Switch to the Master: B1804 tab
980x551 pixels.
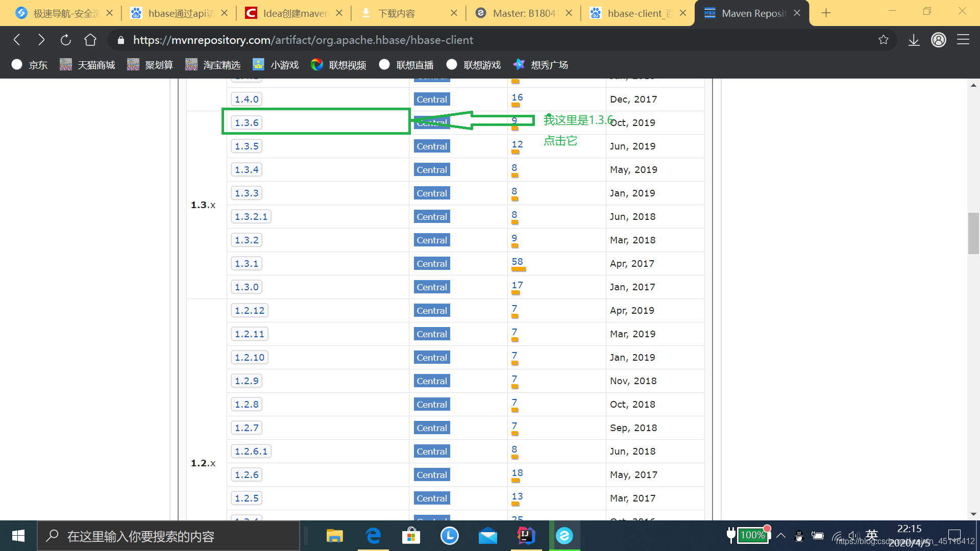[523, 13]
